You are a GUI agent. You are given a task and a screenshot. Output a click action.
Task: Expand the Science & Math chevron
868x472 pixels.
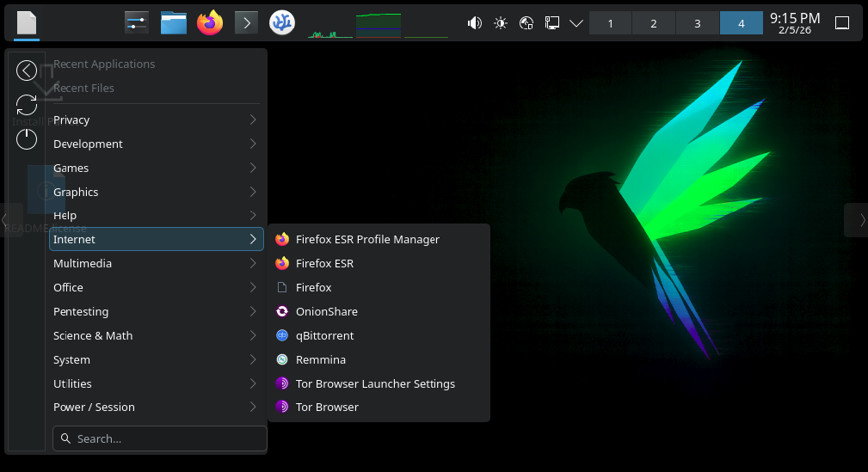click(x=253, y=335)
